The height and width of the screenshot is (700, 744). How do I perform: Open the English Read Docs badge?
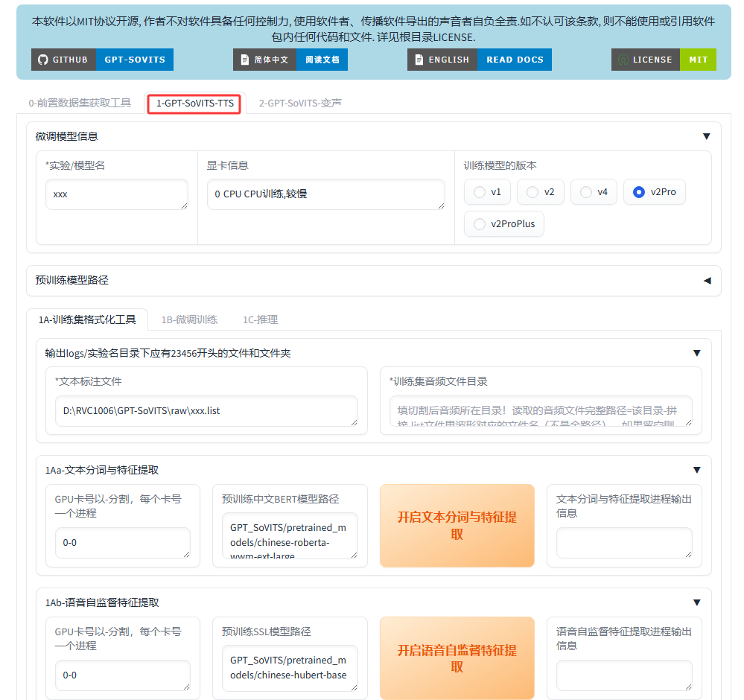point(479,60)
